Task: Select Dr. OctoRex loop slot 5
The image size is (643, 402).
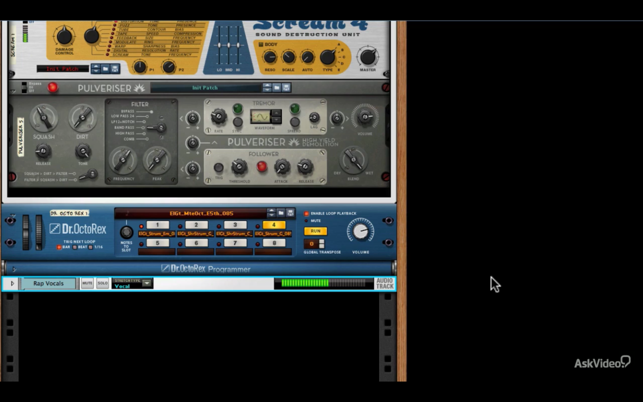Action: 157,243
